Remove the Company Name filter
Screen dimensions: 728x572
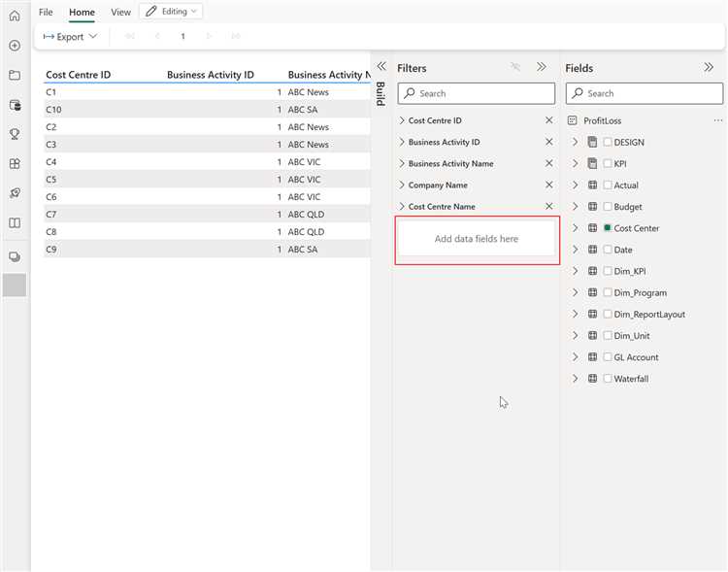click(x=548, y=185)
